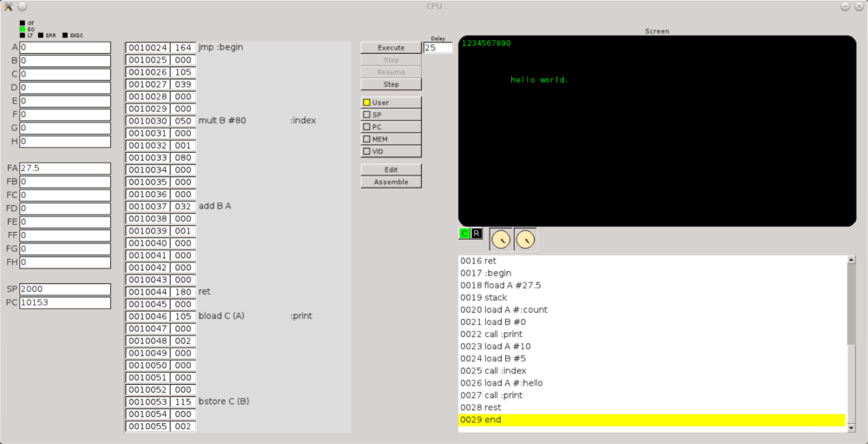Viewport: 868px width, 444px height.
Task: Select source line '0028 rest'
Action: click(x=652, y=408)
